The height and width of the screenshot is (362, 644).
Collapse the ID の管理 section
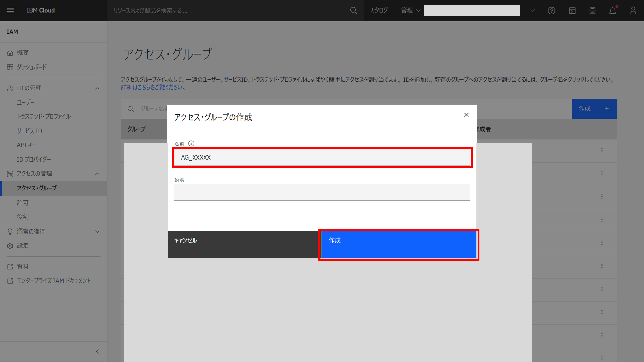(97, 88)
